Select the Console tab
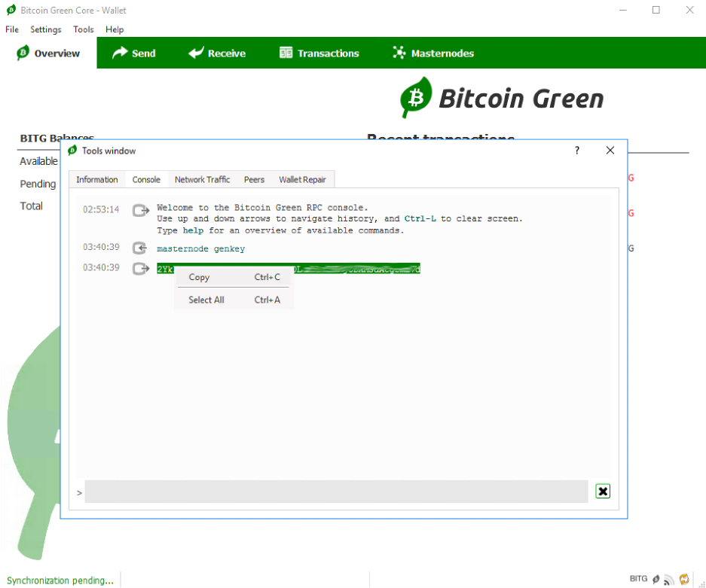Image resolution: width=706 pixels, height=588 pixels. tap(146, 179)
